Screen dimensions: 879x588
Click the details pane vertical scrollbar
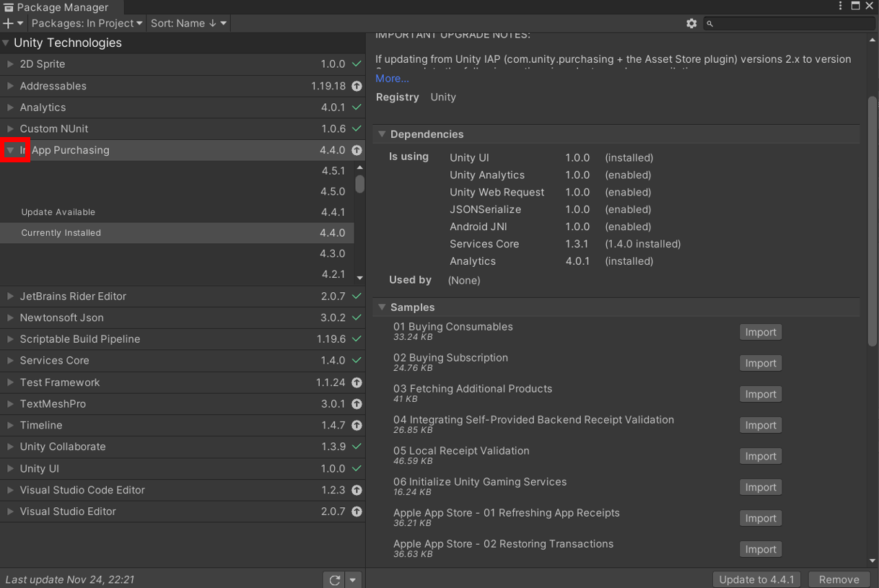873,221
